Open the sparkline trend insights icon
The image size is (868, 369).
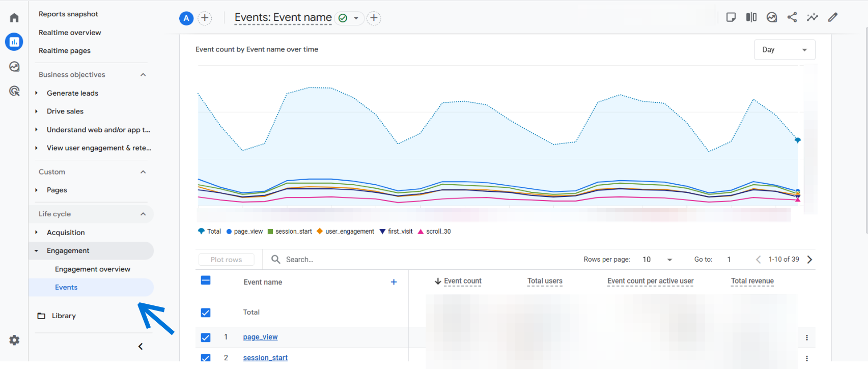click(813, 17)
